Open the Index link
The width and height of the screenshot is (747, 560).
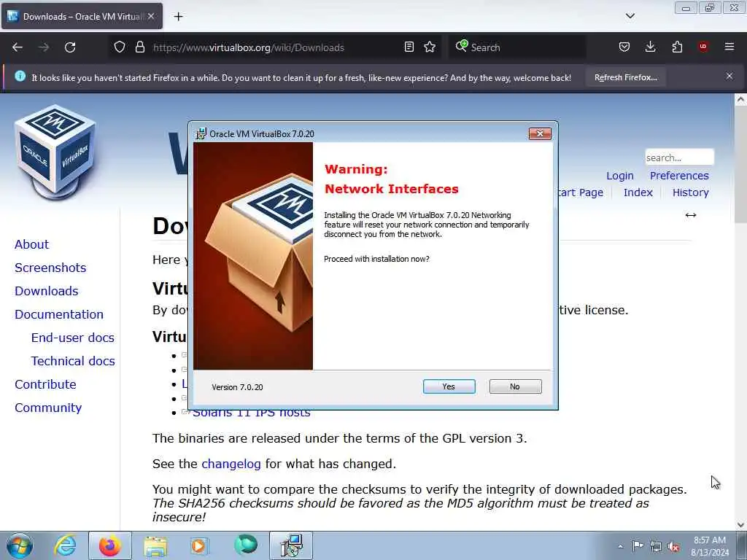638,192
